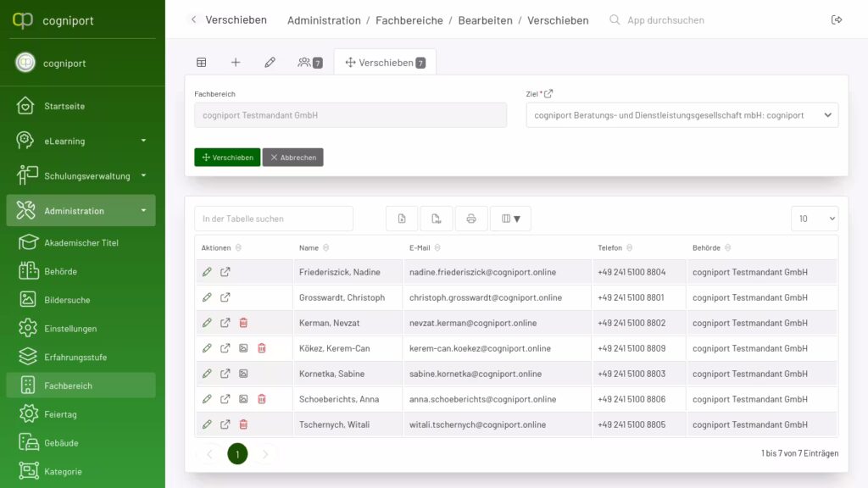Switch to the members tab with badge 7
Screen dimensions: 868x488
pos(309,63)
